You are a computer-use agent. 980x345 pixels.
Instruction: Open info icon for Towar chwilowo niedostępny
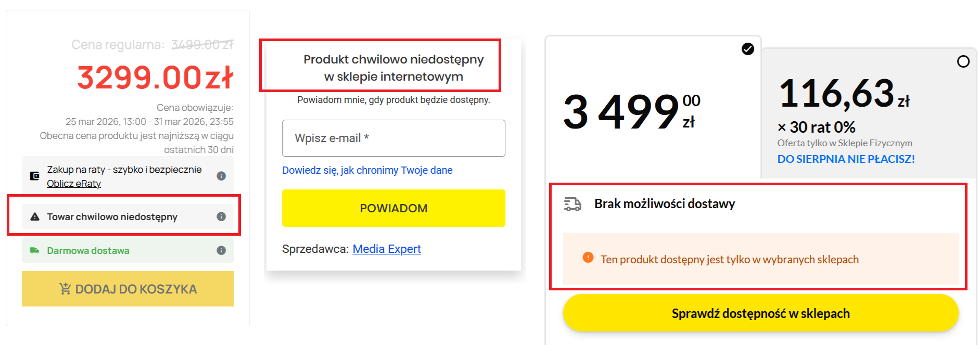pos(221,216)
